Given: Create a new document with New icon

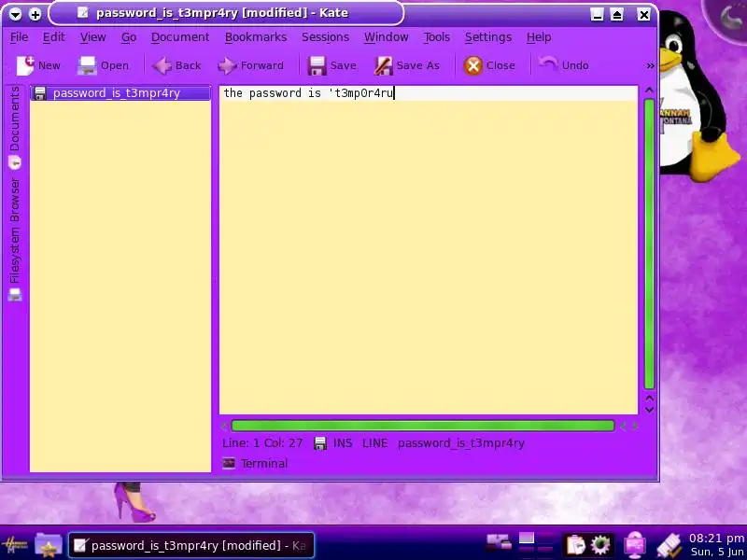Looking at the screenshot, I should [x=26, y=65].
